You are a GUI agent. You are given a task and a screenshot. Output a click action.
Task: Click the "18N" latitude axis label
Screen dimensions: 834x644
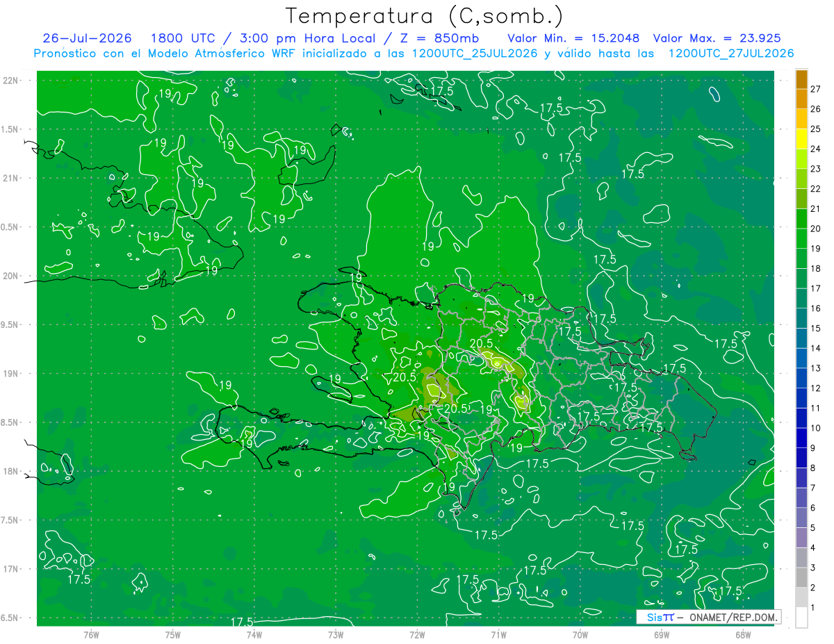10,472
